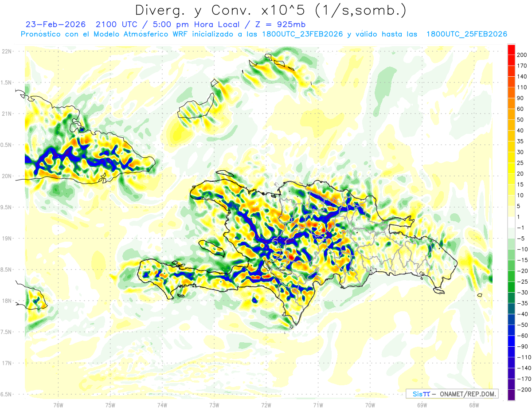Click the "22N" latitude label

click(6, 51)
